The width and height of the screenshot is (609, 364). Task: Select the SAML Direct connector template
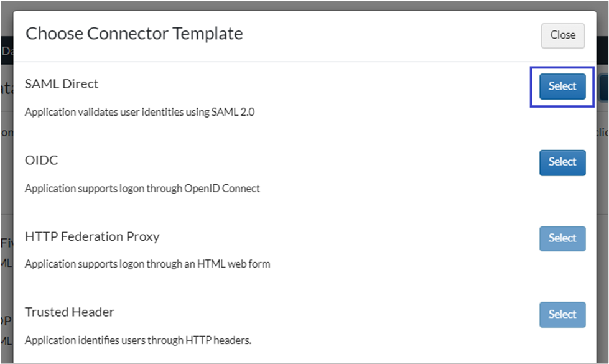click(x=562, y=86)
